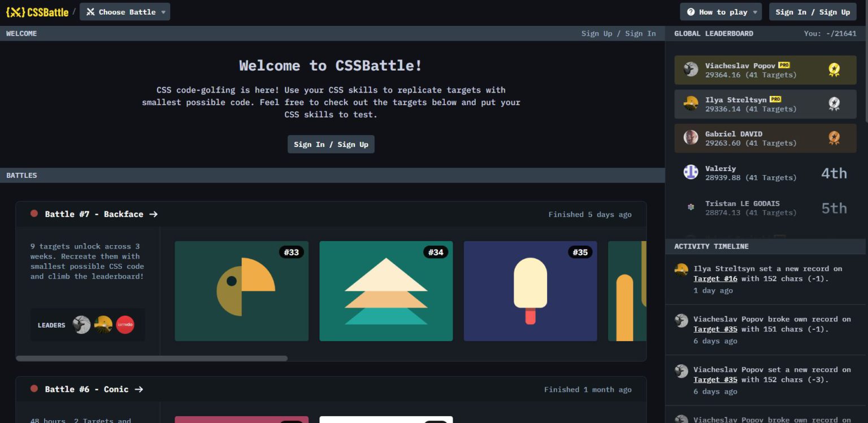Click Valeriy's avatar in the leaderboard

691,172
